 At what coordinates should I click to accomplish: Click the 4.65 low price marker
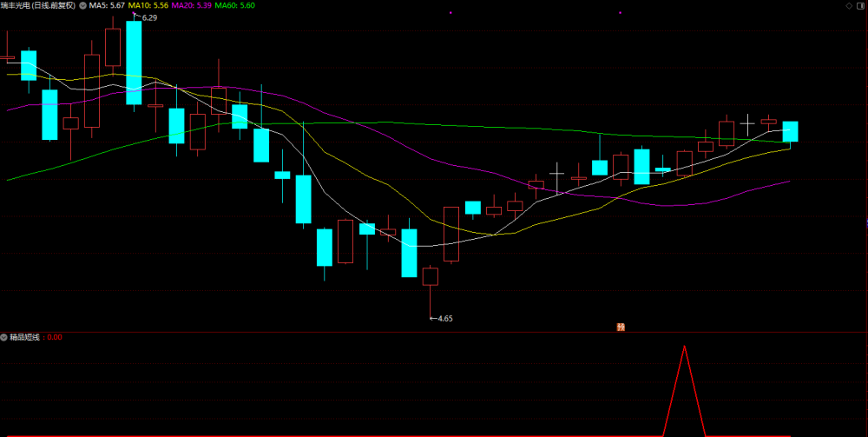tap(442, 319)
